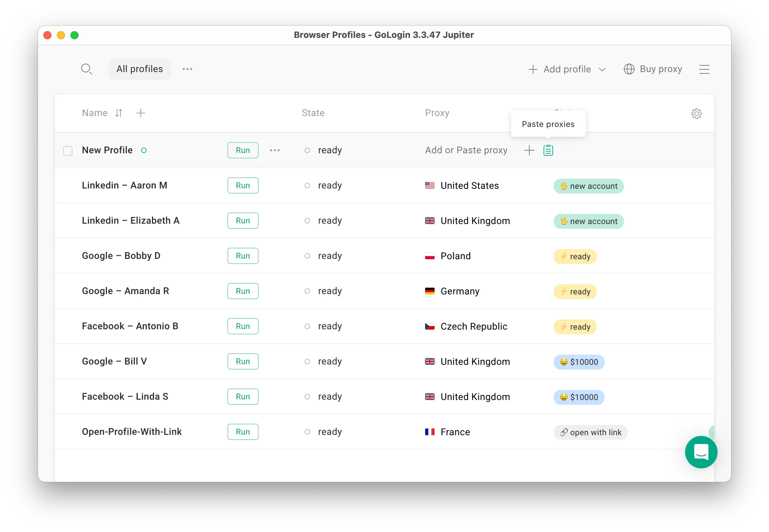Run Facebook – Antonio B profile
Screen dimensions: 769x532
click(243, 326)
